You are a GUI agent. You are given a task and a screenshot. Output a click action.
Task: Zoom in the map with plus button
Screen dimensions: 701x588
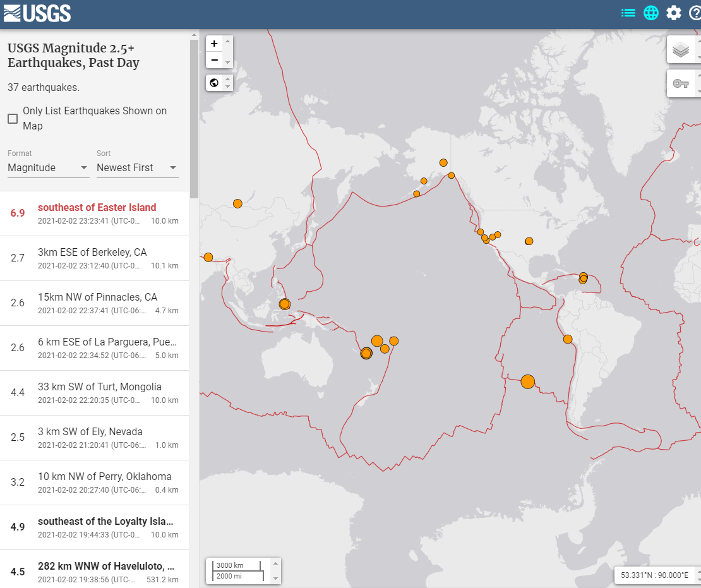pos(214,44)
